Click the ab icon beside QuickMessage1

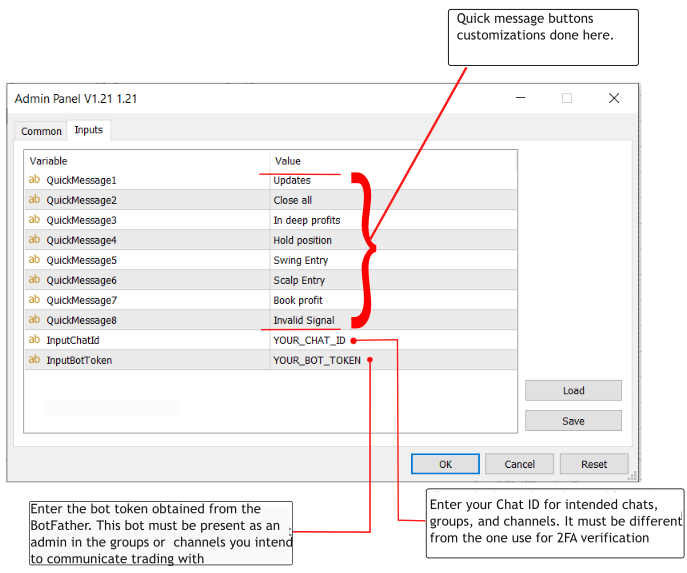34,180
